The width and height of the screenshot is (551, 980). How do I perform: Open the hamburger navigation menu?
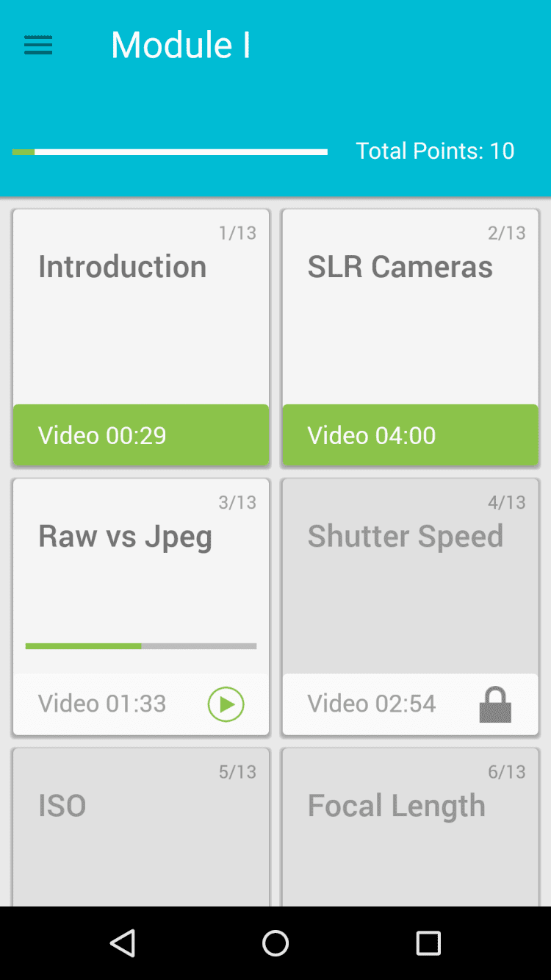coord(38,46)
